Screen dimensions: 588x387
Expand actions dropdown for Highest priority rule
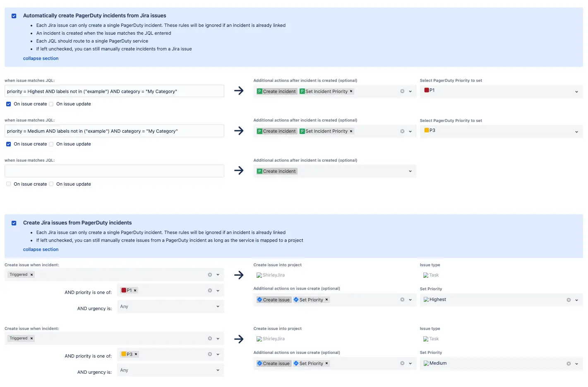click(410, 91)
